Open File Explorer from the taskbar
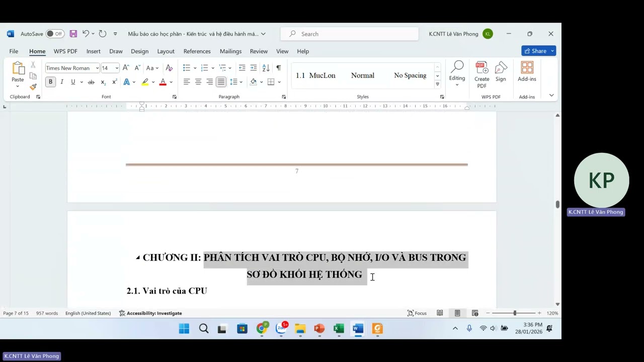 click(300, 329)
